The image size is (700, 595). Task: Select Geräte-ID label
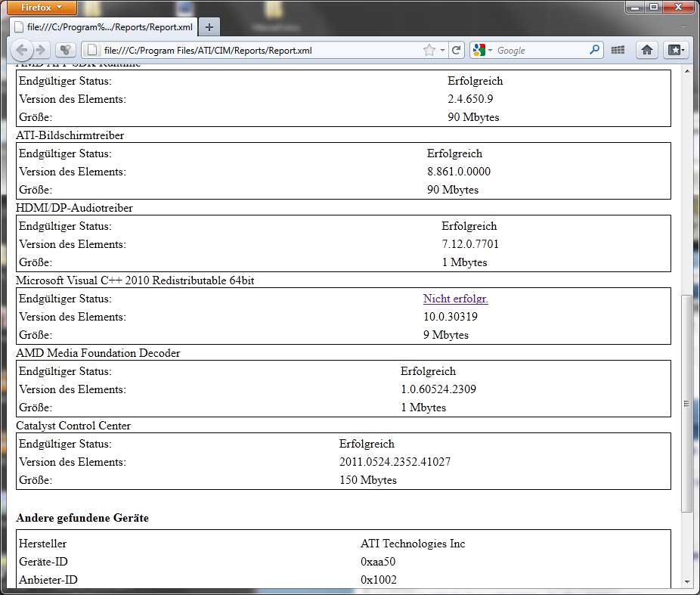[43, 562]
